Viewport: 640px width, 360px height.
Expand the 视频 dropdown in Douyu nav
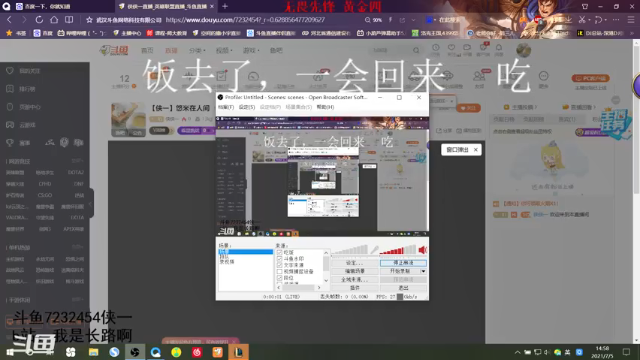tap(224, 50)
